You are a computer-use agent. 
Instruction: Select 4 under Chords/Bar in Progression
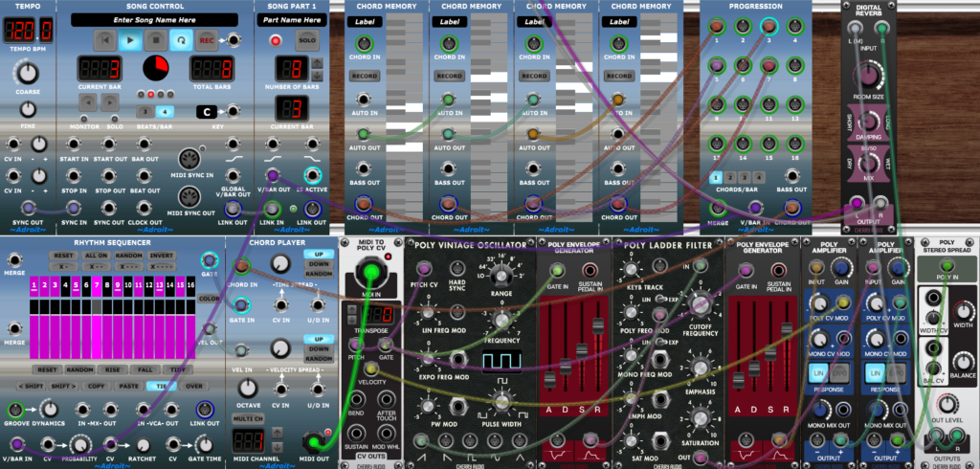[x=759, y=177]
